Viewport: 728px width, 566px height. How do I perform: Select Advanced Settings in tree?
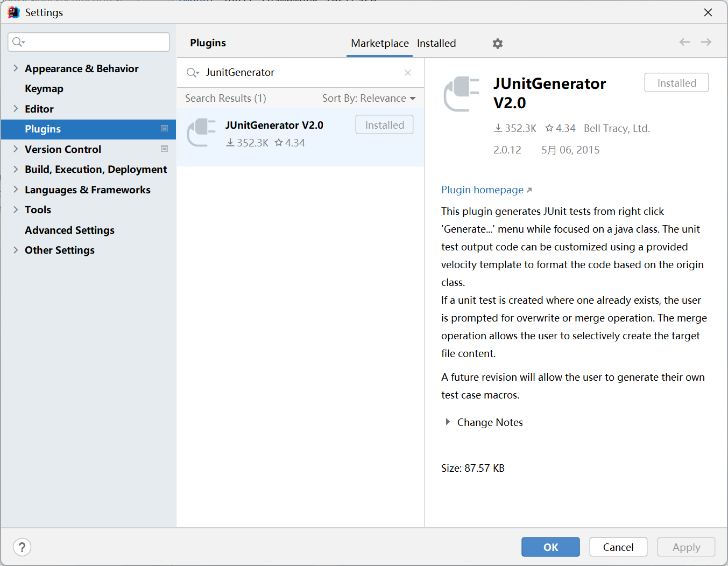coord(69,230)
